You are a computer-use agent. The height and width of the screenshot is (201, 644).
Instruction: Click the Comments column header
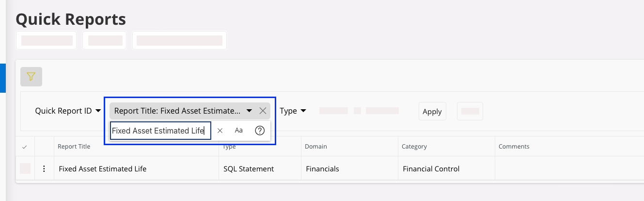pyautogui.click(x=514, y=146)
